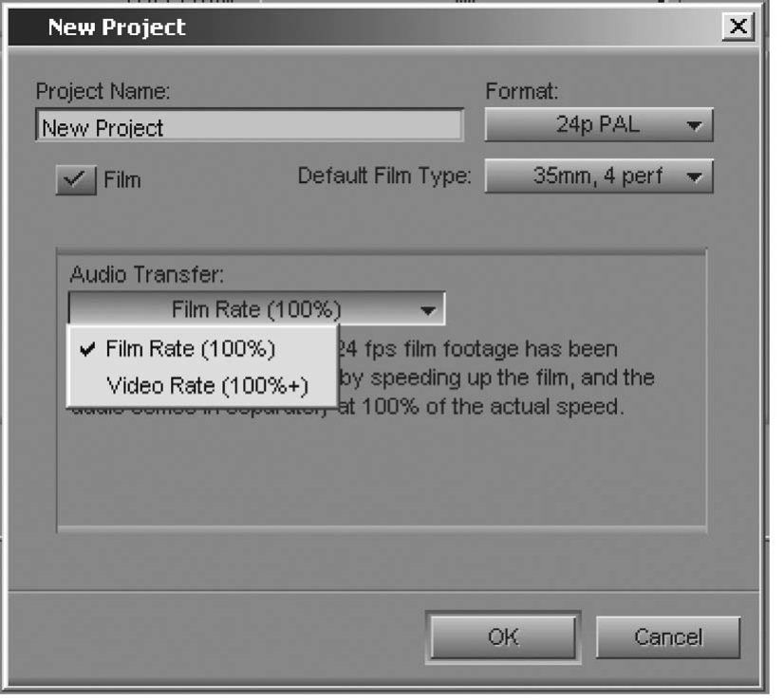Dismiss dialog using the Cancel button
Image resolution: width=784 pixels, height=700 pixels.
coord(668,637)
